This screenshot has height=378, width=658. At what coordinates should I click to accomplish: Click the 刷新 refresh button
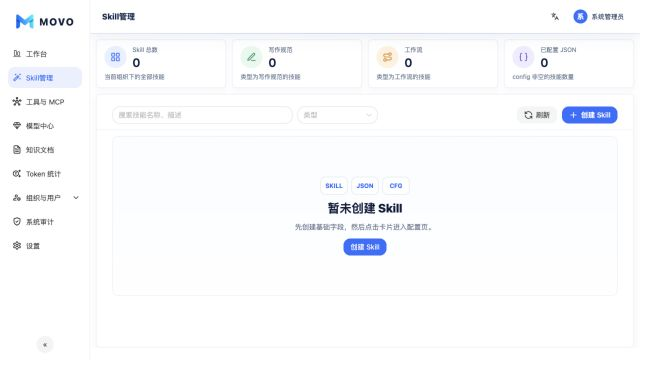537,115
